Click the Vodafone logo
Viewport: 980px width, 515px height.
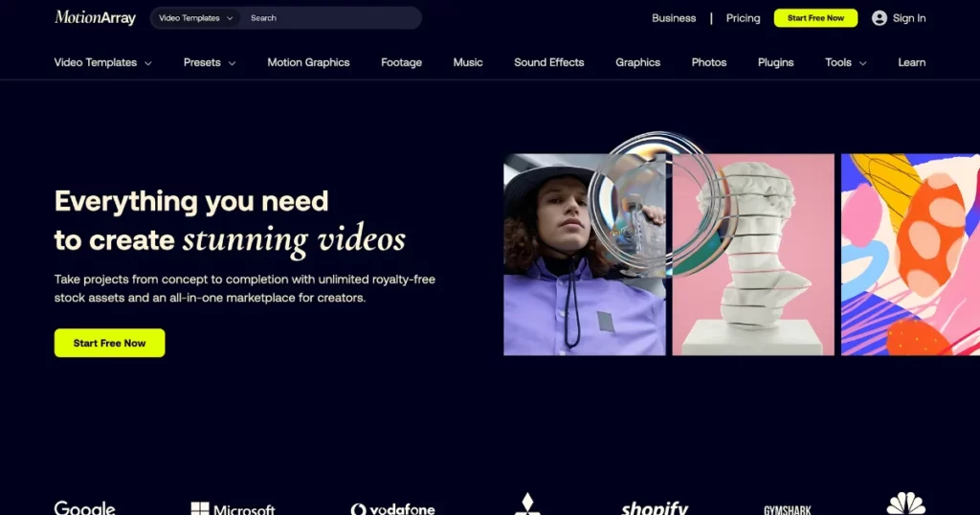point(392,508)
